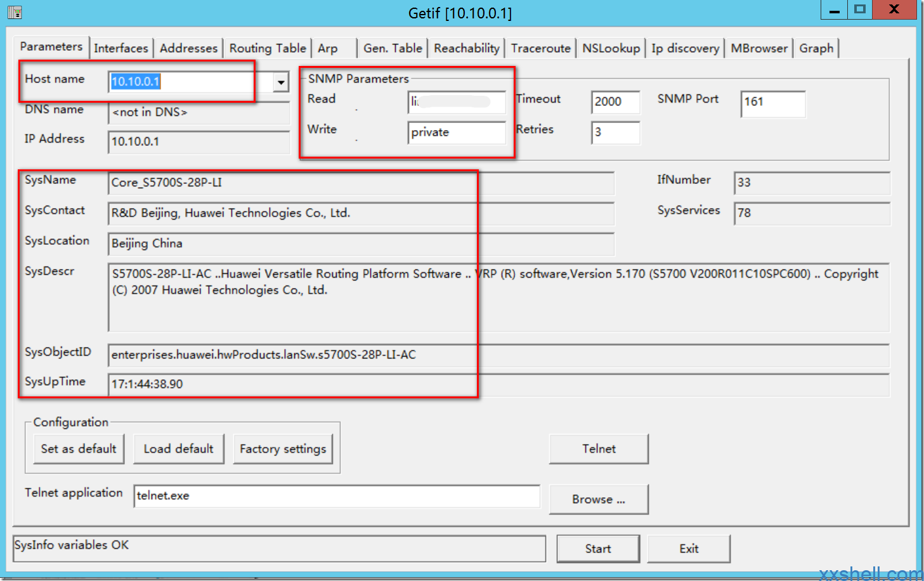The image size is (924, 581).
Task: Click the Retries field showing 3
Action: tap(615, 132)
